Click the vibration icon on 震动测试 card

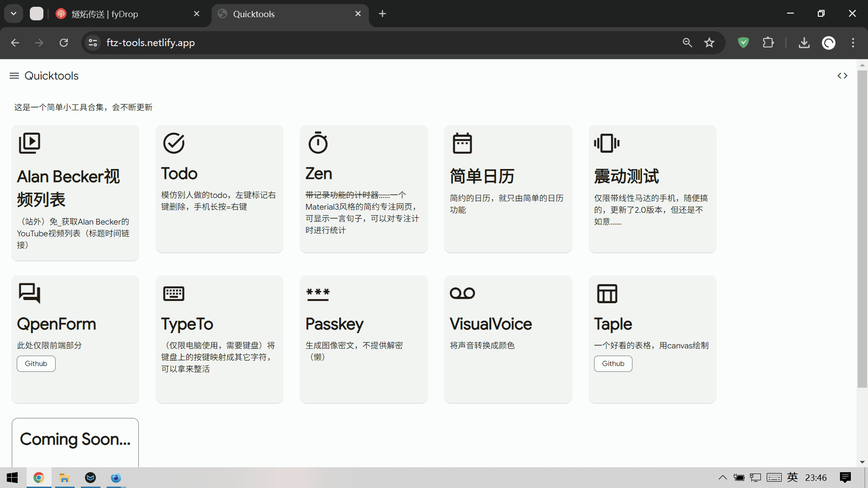click(x=607, y=143)
